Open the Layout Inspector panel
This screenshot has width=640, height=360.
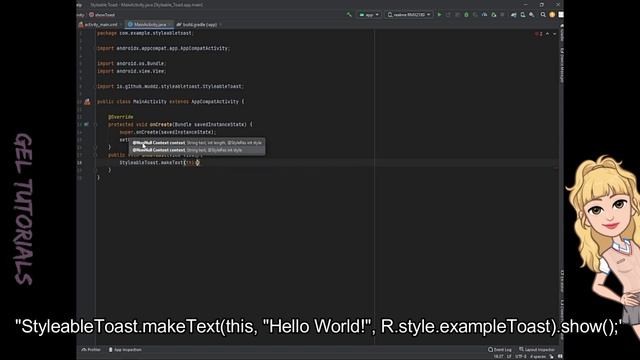coord(537,350)
